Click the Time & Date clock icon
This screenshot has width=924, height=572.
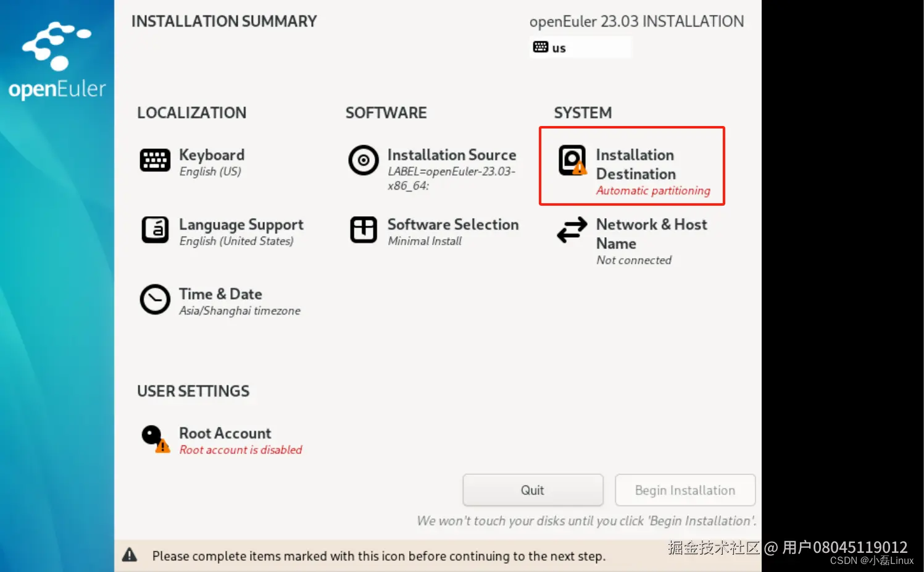[155, 300]
